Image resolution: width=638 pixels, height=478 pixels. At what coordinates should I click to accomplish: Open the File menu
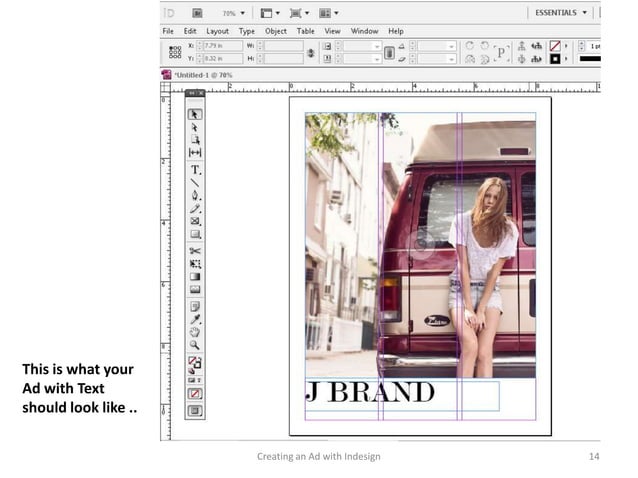click(168, 31)
